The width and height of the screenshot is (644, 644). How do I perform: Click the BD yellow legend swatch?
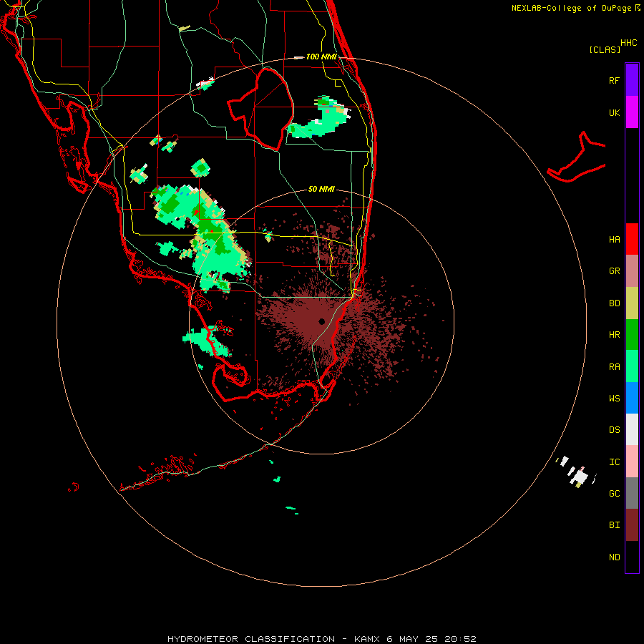(632, 303)
